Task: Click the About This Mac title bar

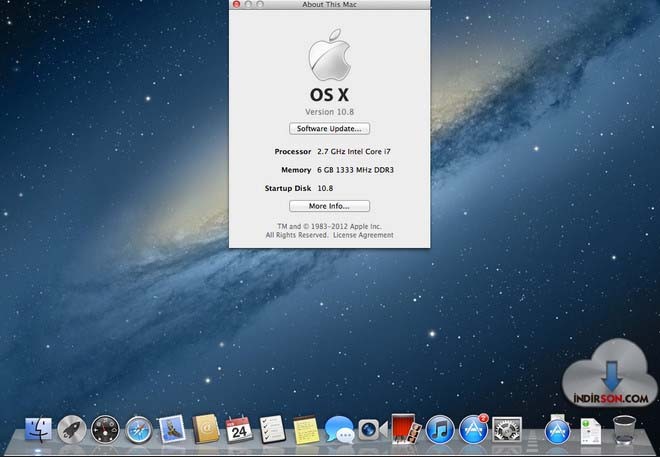Action: coord(330,5)
